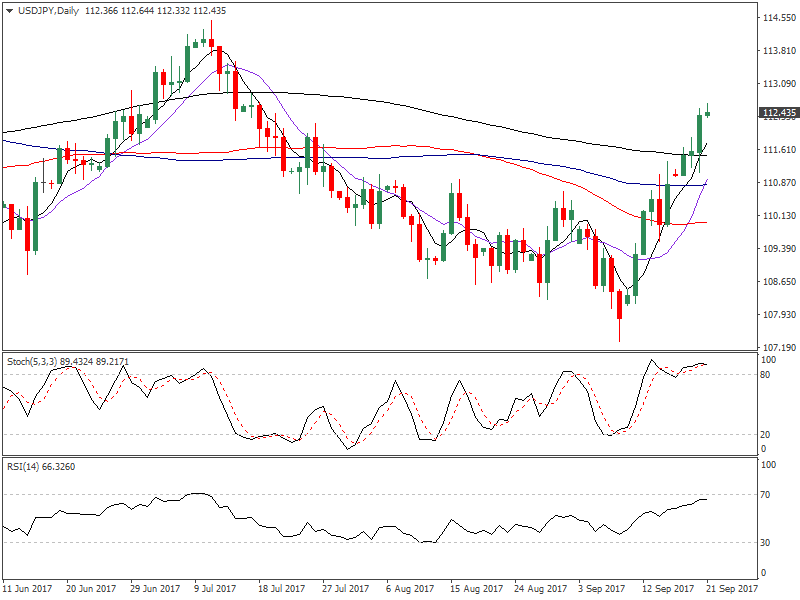Click the triangle arrow beside USDJPY,Daily
Viewport: 800px width, 600px height.
point(9,10)
